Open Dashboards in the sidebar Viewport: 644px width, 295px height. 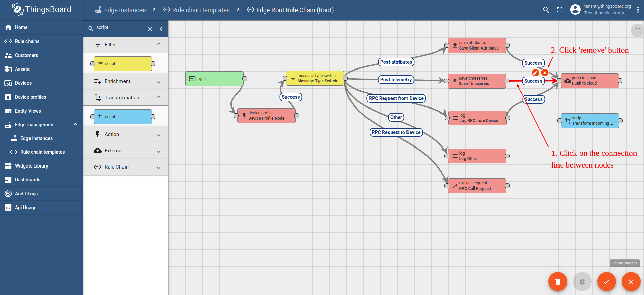click(42, 180)
